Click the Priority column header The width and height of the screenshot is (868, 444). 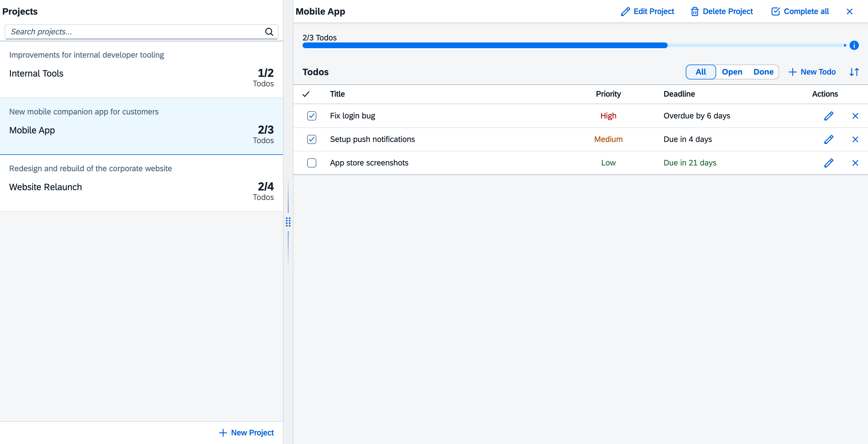608,94
